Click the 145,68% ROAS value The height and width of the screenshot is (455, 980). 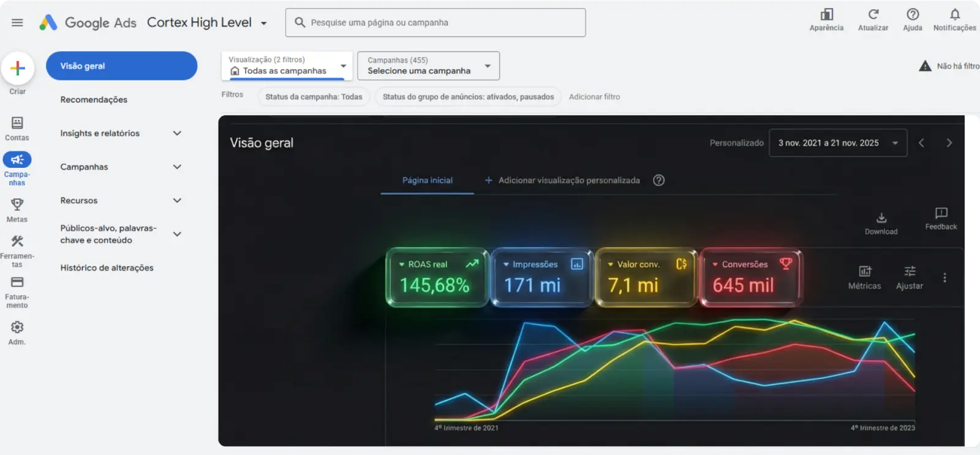click(434, 285)
